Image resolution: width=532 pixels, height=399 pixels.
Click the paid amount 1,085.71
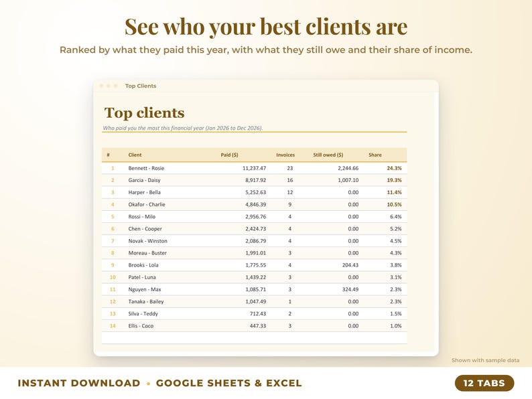[x=255, y=289]
